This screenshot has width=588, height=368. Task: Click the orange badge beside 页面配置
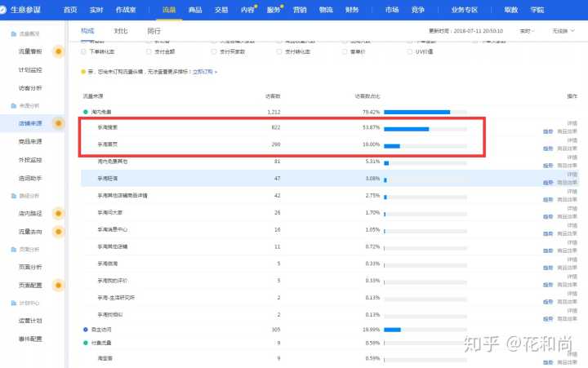click(58, 286)
